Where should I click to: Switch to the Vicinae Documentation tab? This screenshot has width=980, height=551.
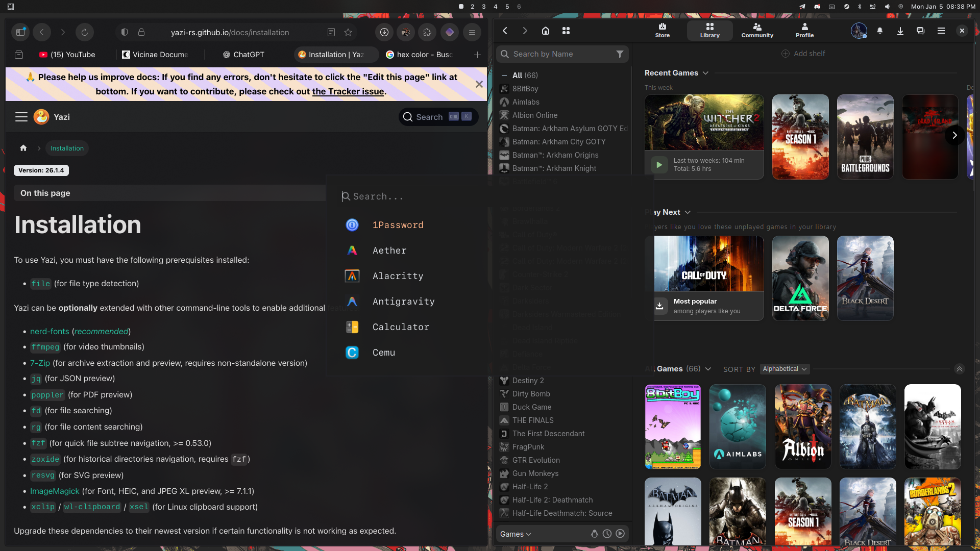click(x=155, y=55)
